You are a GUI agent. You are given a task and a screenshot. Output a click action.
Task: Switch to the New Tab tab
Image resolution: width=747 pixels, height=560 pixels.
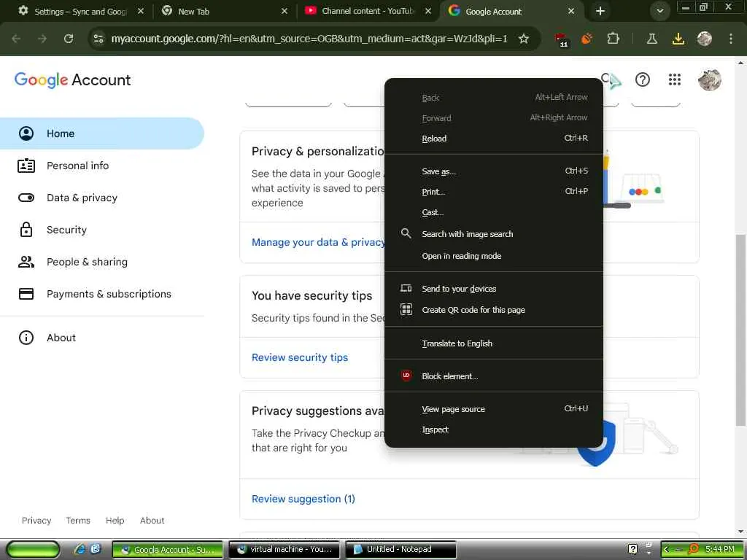pos(224,11)
